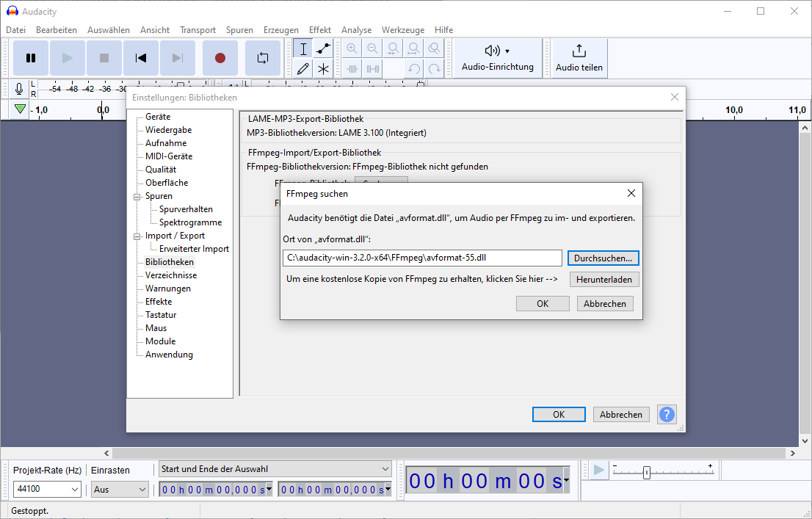Click the Durchsuchen button
This screenshot has height=519, width=812.
[x=603, y=258]
